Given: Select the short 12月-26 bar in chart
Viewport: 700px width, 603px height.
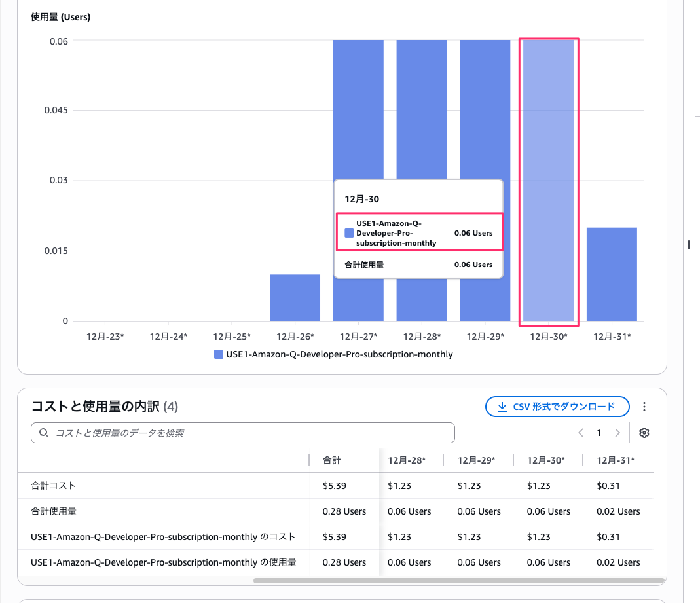Looking at the screenshot, I should point(295,298).
